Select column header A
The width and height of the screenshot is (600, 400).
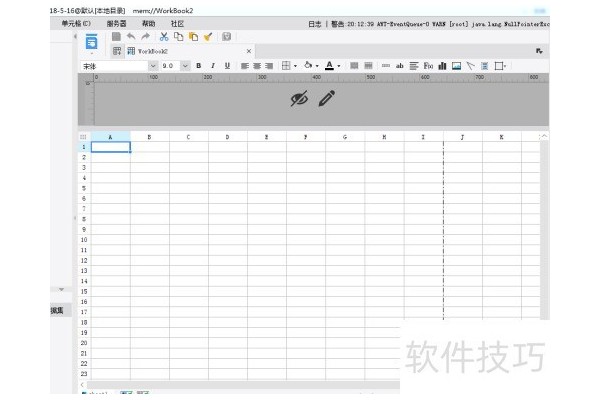click(x=111, y=137)
